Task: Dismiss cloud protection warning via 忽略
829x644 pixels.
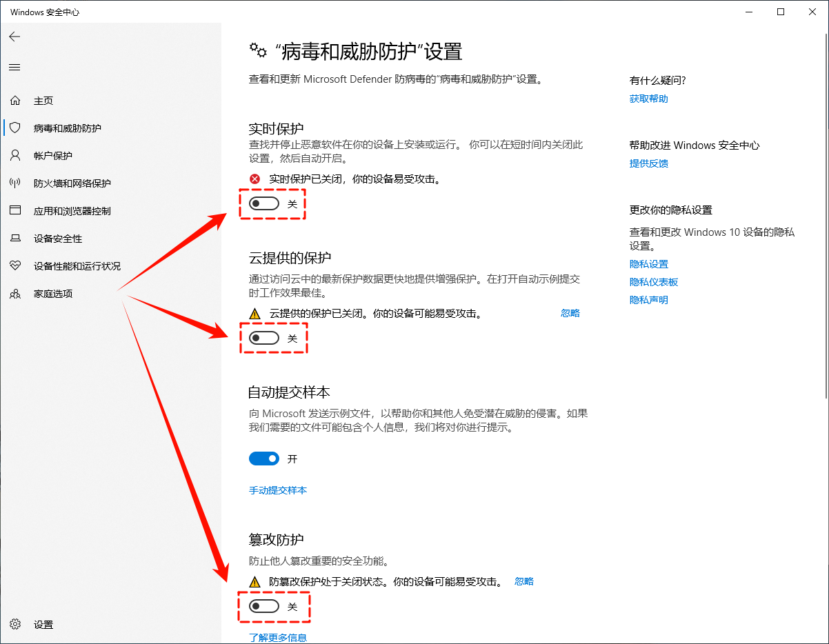Action: click(570, 312)
